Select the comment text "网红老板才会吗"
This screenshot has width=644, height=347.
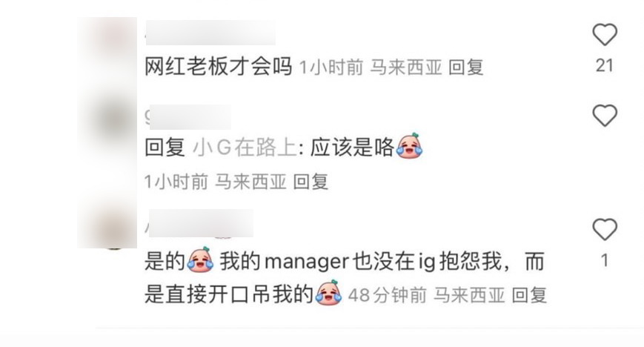point(219,67)
